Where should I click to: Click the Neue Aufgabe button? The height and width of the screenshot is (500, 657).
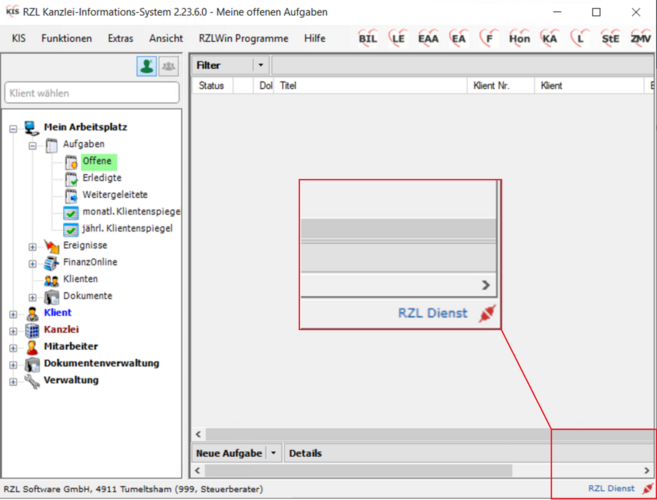point(229,453)
